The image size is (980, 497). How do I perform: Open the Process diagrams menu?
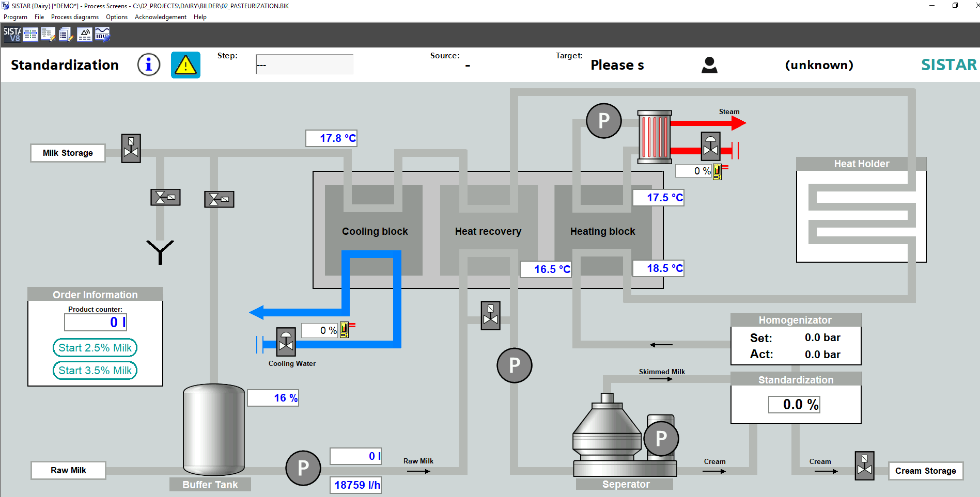[x=74, y=17]
